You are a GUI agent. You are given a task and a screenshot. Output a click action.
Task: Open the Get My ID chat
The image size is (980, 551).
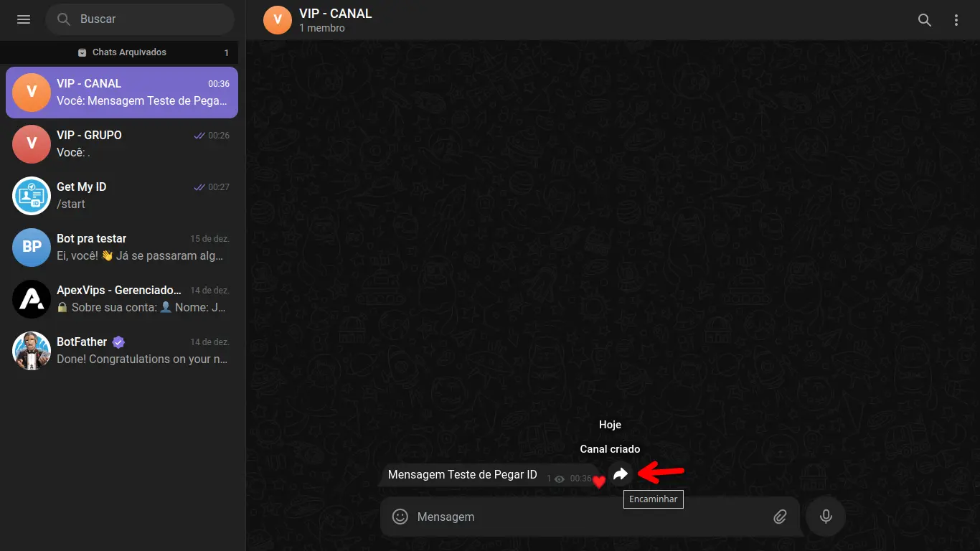point(122,195)
